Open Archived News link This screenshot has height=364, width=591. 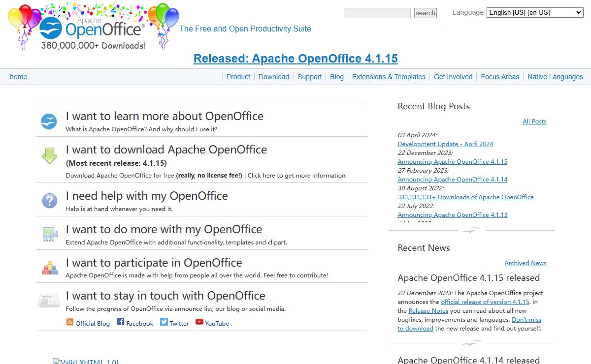point(525,263)
